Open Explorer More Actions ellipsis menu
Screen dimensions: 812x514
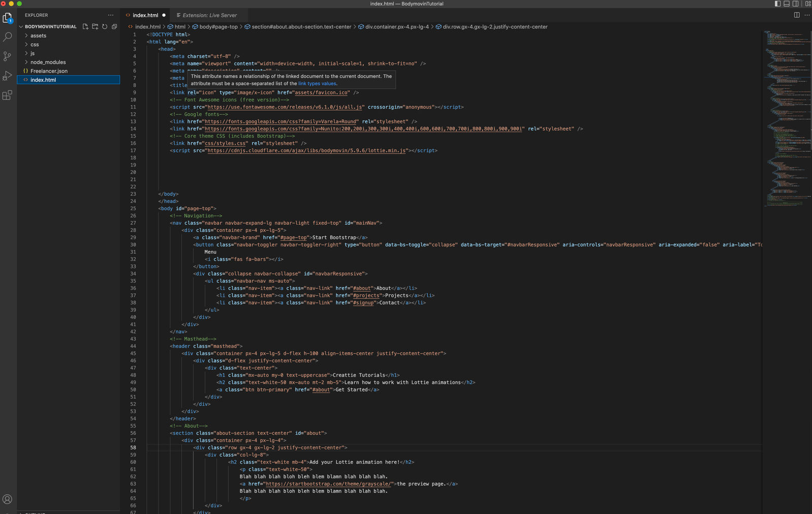click(110, 15)
